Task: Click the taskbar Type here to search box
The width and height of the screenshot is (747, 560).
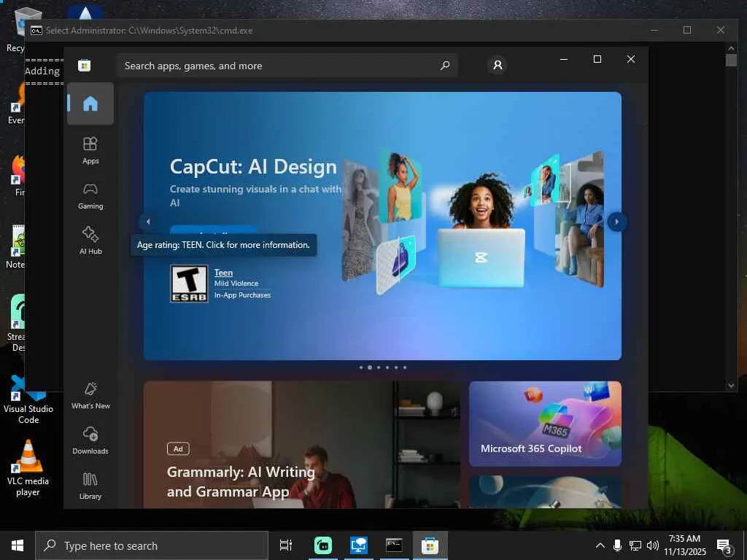Action: coord(152,545)
